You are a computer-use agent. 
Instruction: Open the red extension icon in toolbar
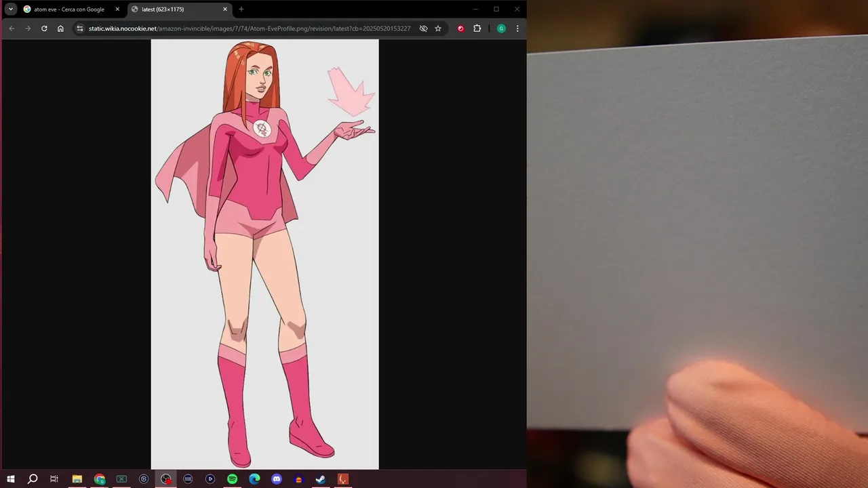click(461, 28)
